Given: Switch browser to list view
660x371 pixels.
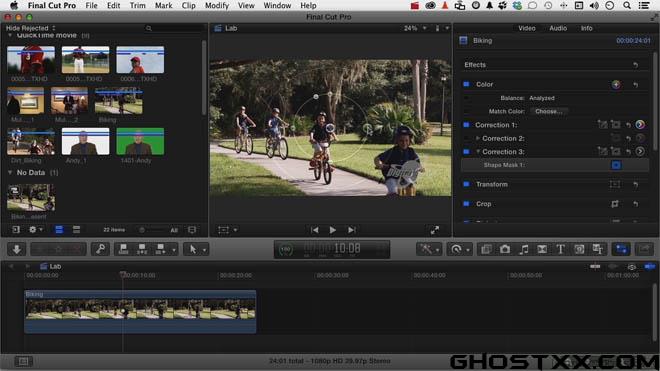Looking at the screenshot, I should (76, 230).
